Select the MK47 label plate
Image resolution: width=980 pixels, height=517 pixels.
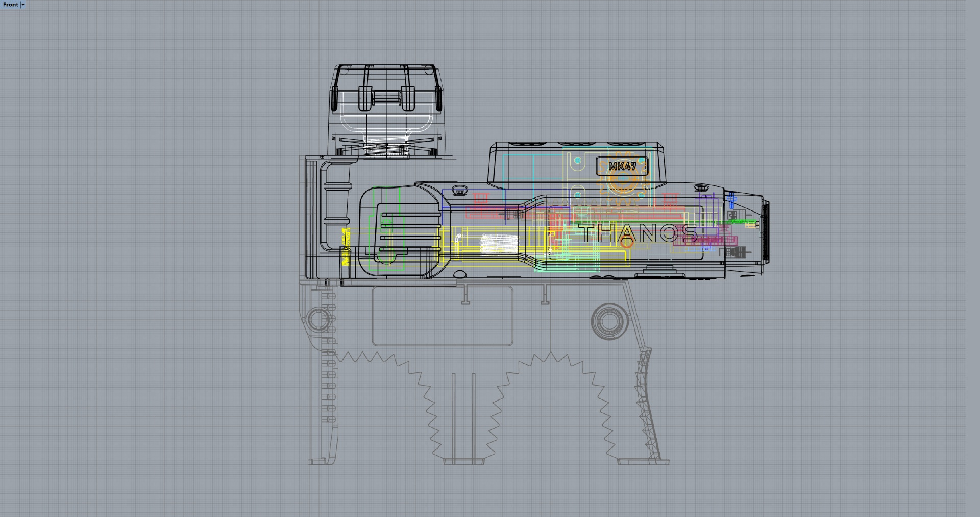click(622, 167)
